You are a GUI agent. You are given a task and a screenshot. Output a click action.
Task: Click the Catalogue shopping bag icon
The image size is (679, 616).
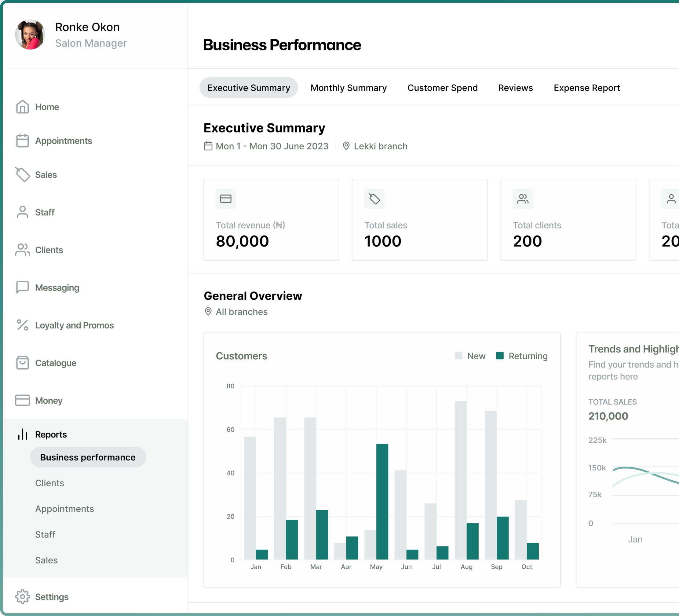tap(22, 363)
